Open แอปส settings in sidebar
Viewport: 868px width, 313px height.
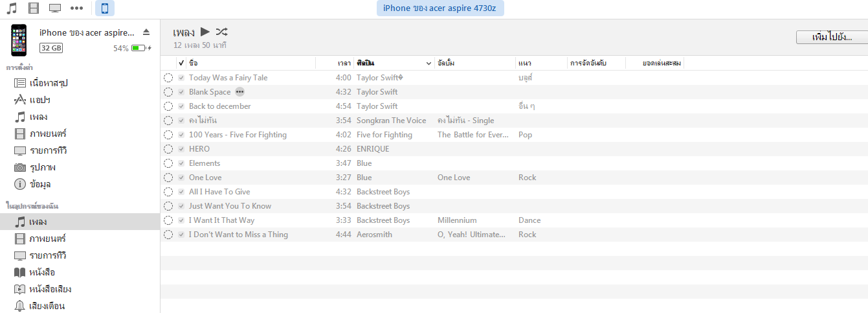(40, 100)
